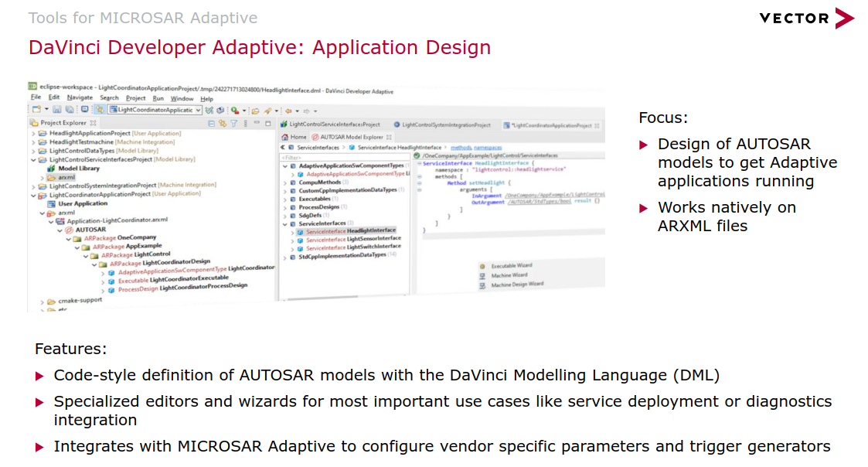Click the Project Explorer View Menu dots icon
This screenshot has height=467, width=868.
[x=245, y=124]
